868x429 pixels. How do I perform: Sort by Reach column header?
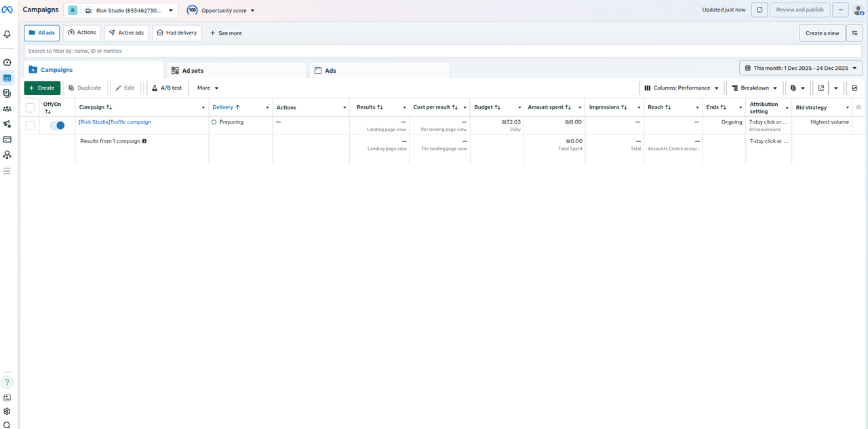(x=660, y=107)
